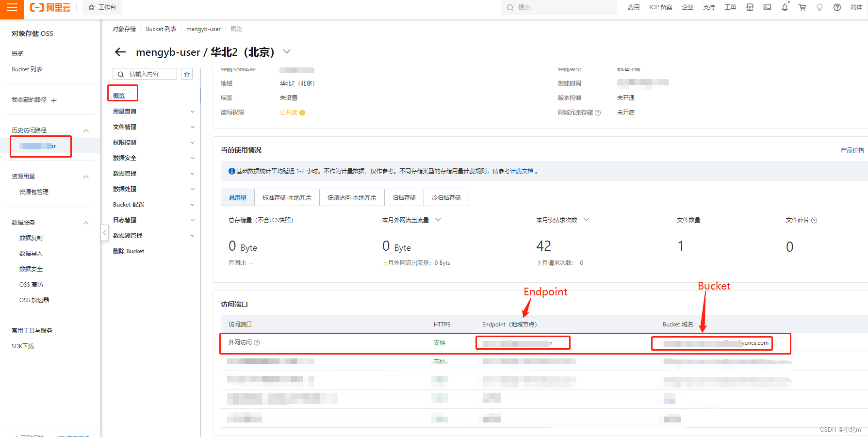The width and height of the screenshot is (868, 437).
Task: Open SDK下载
Action: point(23,346)
